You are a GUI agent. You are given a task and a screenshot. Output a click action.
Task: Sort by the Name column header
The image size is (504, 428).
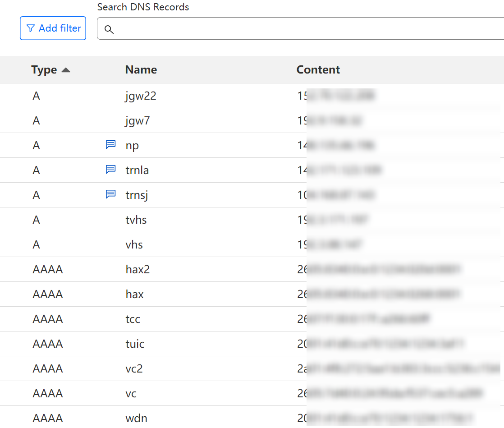coord(141,70)
